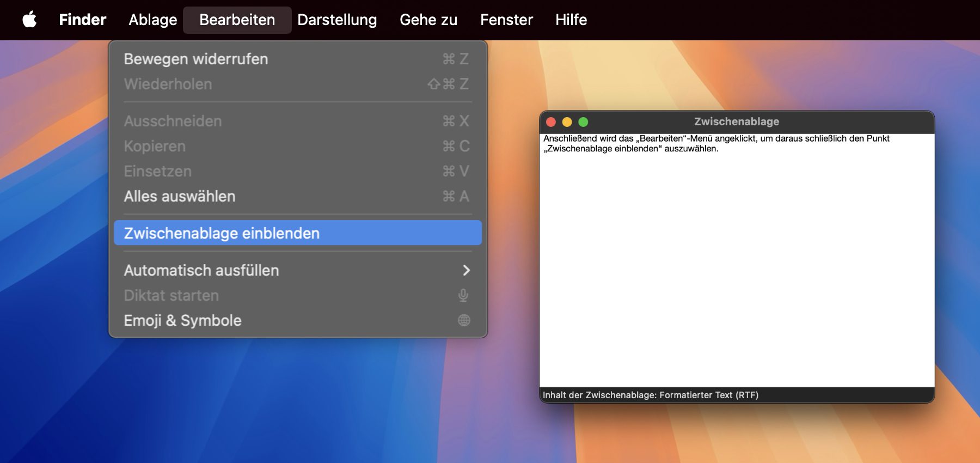Close the Zwischenablage window
Screen dimensions: 980x463
point(551,122)
